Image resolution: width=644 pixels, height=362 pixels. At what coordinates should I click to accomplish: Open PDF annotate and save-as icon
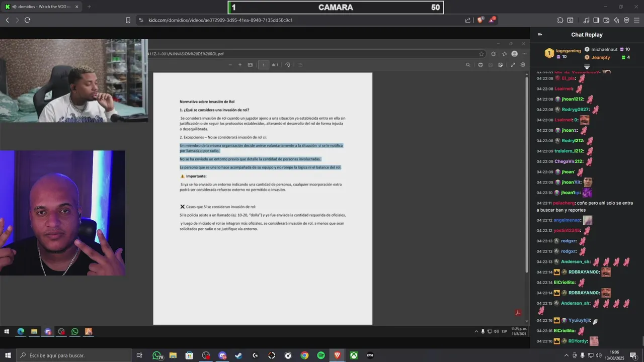pos(500,65)
